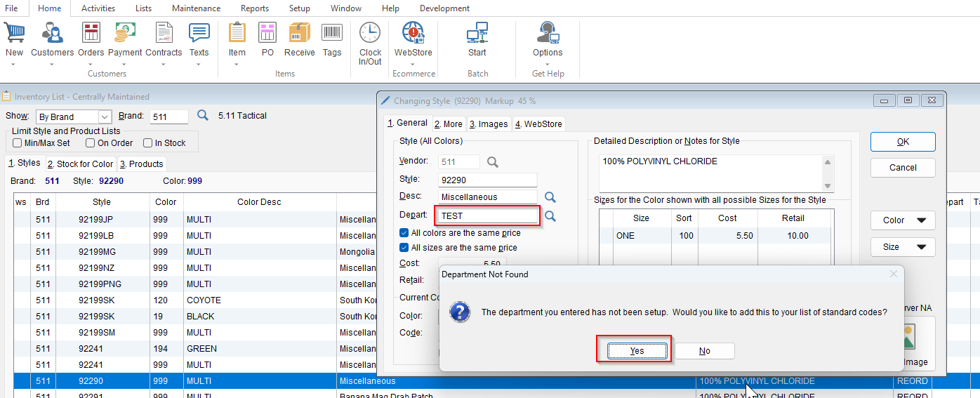The image size is (980, 398).
Task: Enable the Min/Max Set checkbox
Action: [x=18, y=143]
